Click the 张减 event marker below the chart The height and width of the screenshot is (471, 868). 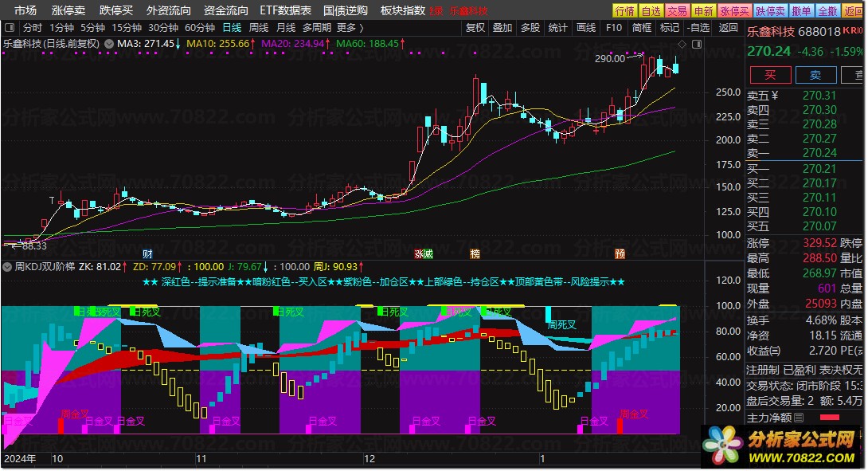(x=424, y=254)
